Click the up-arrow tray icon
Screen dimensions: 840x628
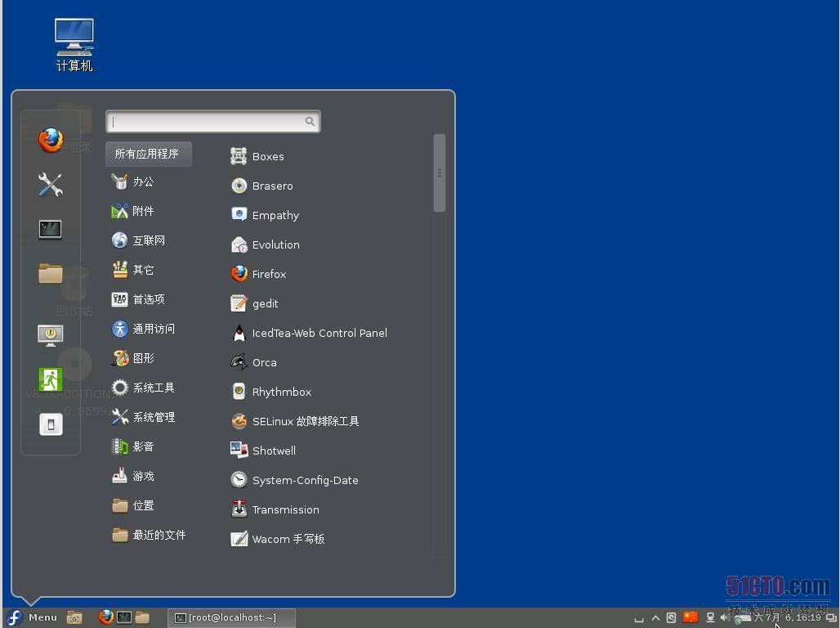(x=655, y=618)
